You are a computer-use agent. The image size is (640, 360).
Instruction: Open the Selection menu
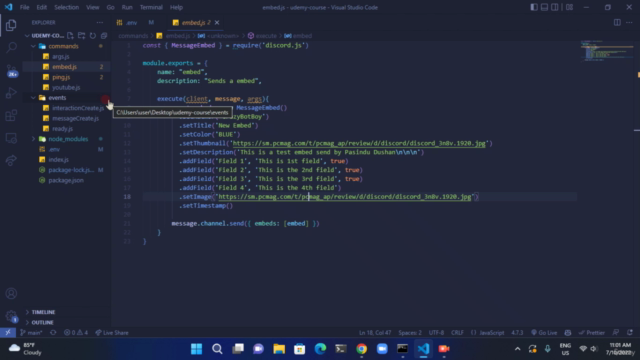coord(67,7)
